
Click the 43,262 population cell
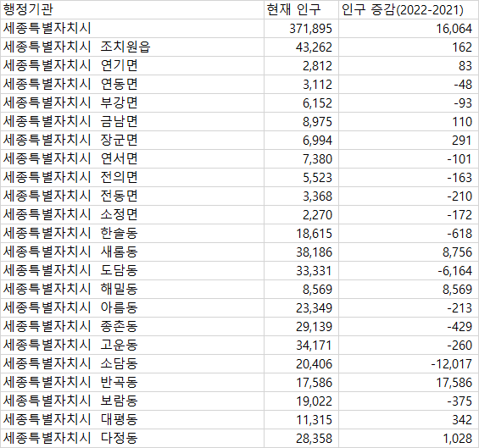click(x=301, y=47)
